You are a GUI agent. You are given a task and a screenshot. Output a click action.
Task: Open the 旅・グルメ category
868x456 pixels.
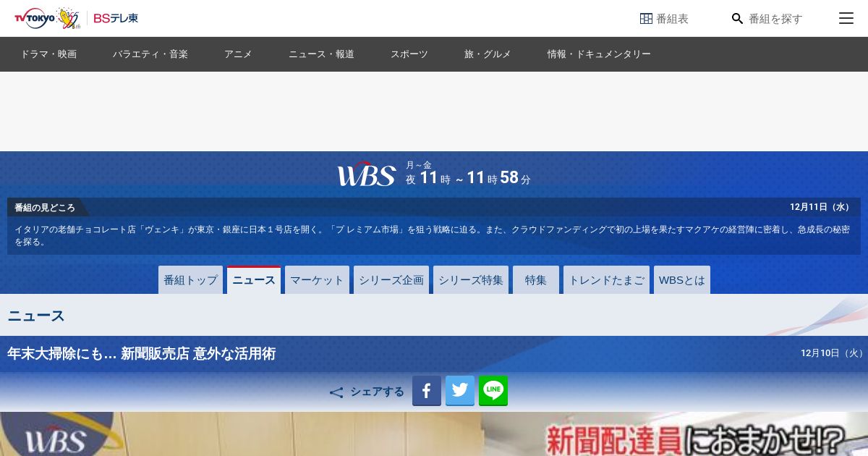click(x=488, y=54)
